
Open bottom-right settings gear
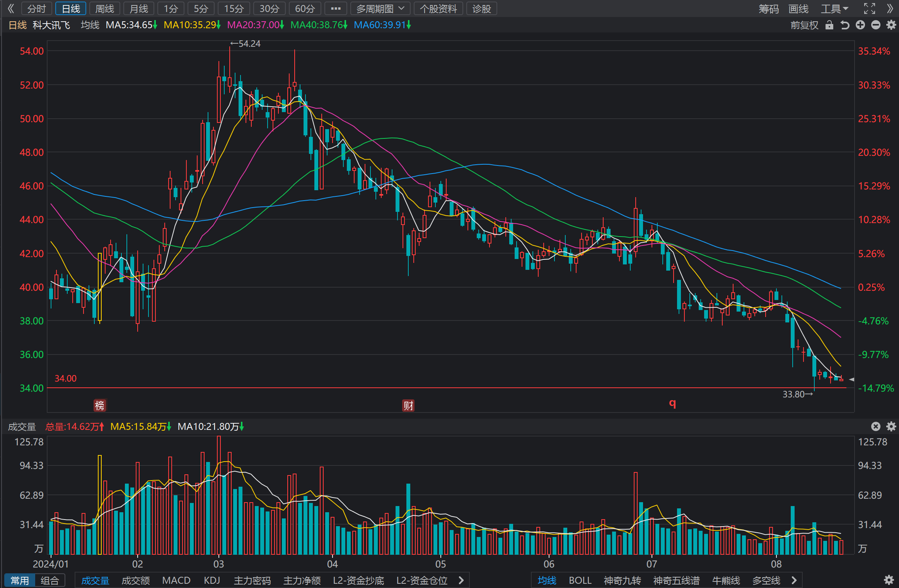coord(889,580)
